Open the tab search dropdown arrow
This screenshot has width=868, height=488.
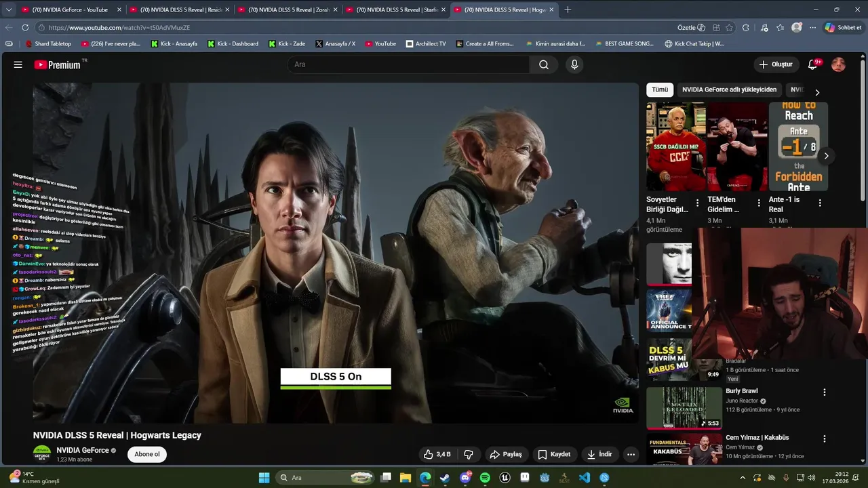(x=8, y=9)
